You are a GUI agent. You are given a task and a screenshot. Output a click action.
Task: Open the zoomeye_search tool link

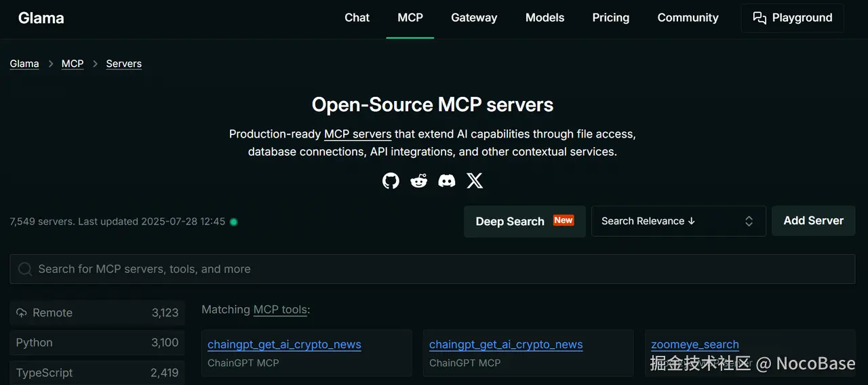(x=695, y=344)
